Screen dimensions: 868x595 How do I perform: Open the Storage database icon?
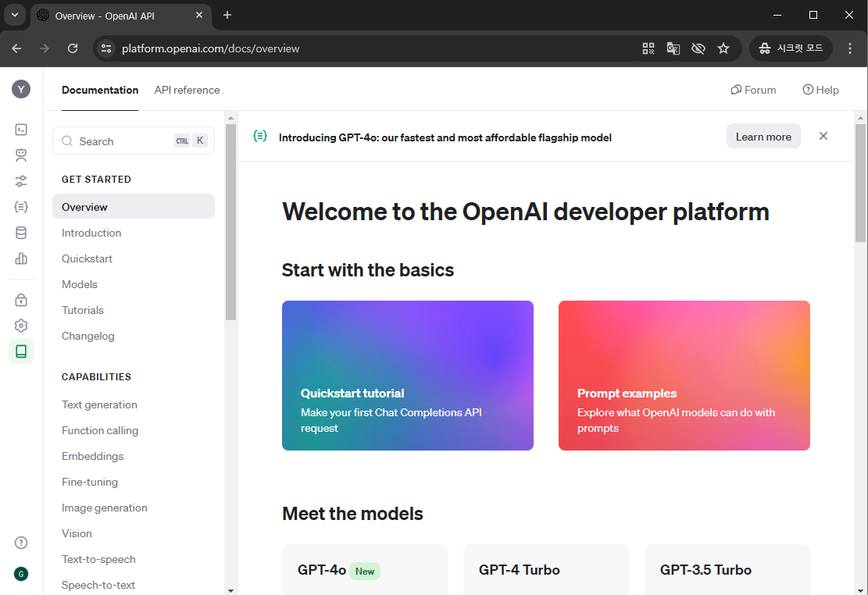21,233
